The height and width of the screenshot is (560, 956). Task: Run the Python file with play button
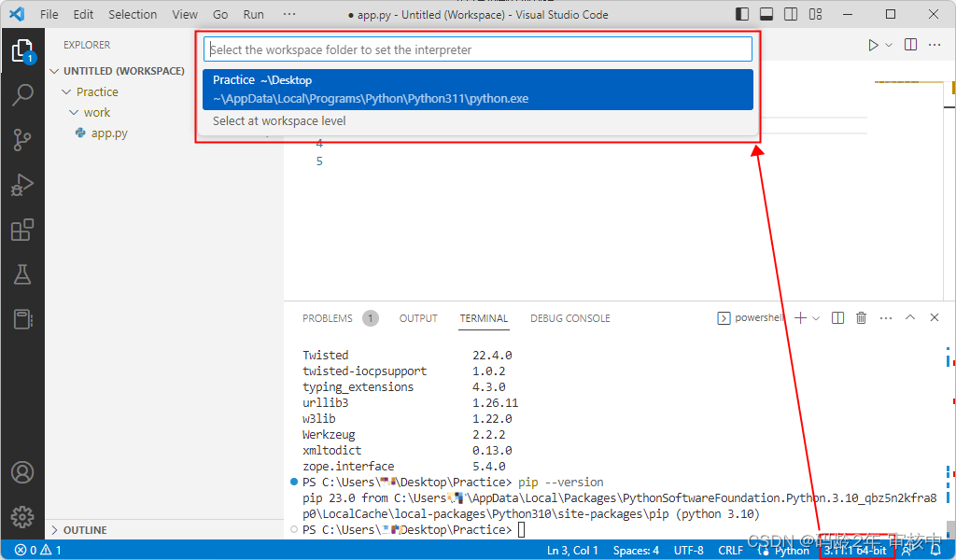point(873,45)
